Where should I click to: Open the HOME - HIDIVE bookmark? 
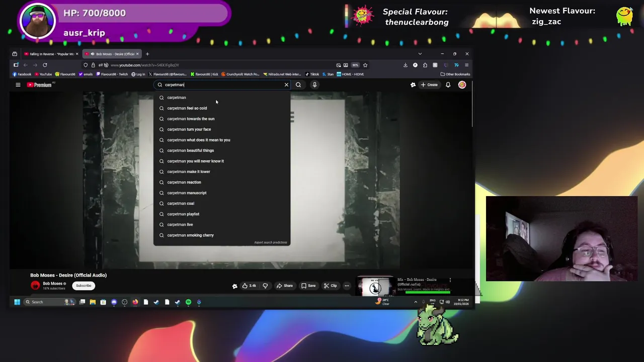point(350,74)
